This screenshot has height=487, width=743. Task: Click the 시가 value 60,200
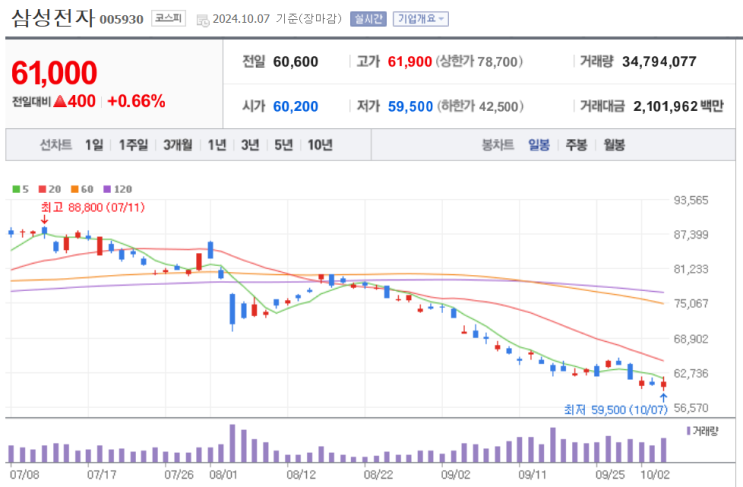(296, 107)
